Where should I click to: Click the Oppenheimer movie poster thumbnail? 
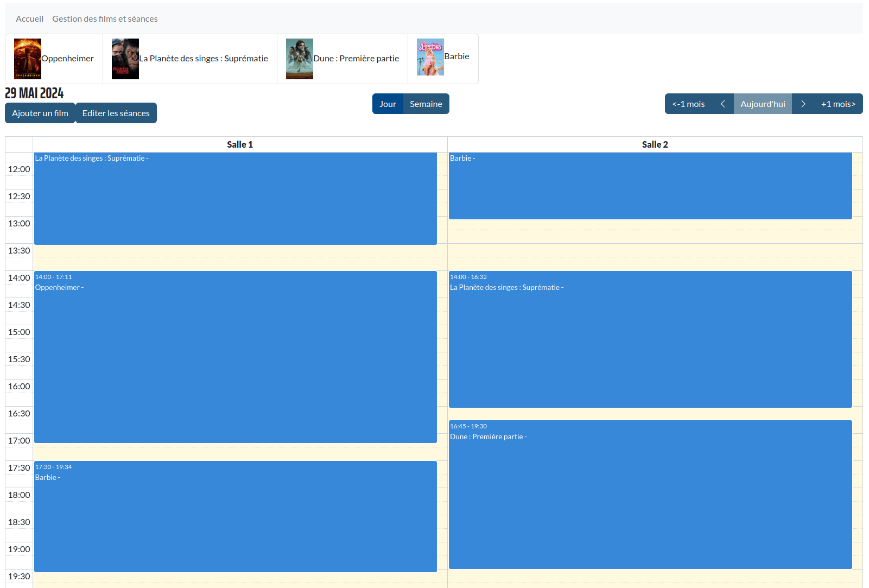click(x=28, y=59)
